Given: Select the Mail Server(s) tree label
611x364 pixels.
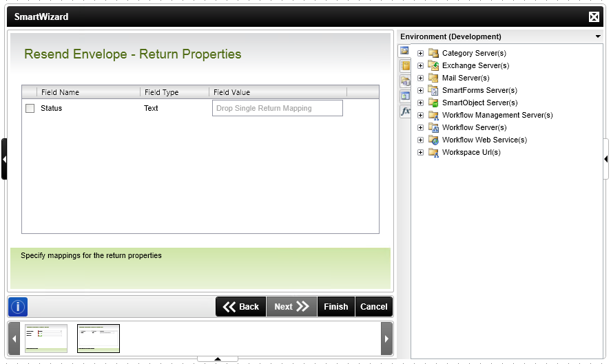Looking at the screenshot, I should [x=466, y=78].
